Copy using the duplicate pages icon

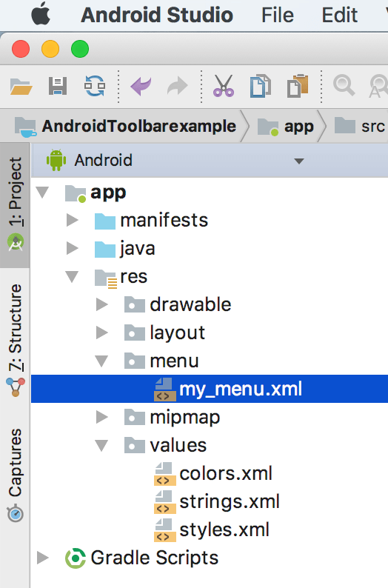(x=260, y=86)
